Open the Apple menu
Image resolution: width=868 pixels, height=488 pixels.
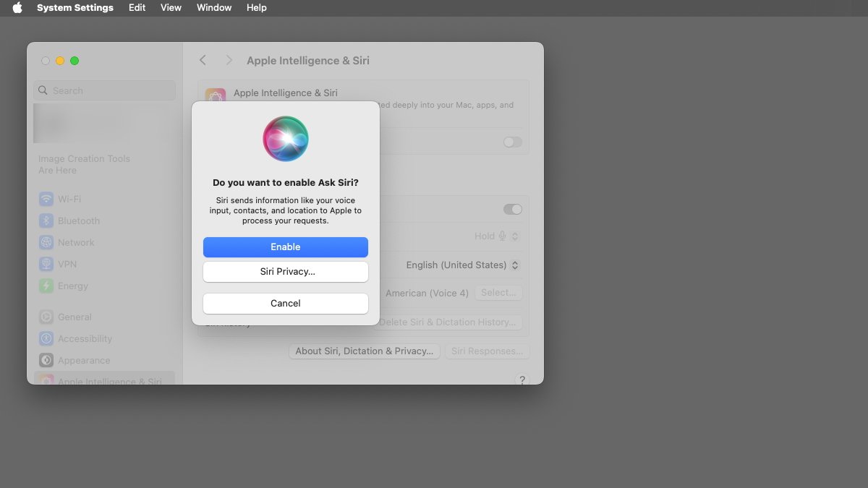(17, 8)
